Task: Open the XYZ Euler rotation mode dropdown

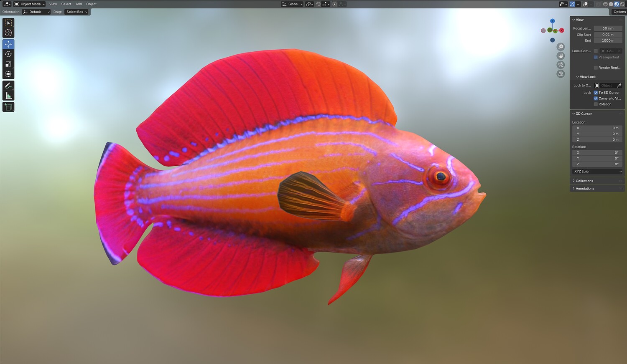Action: coord(597,172)
